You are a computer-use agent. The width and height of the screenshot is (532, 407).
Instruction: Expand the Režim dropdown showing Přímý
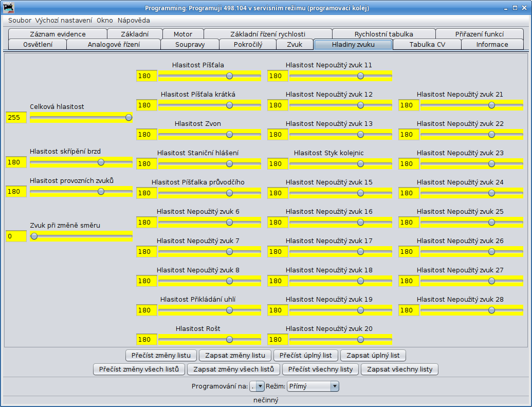coord(313,386)
